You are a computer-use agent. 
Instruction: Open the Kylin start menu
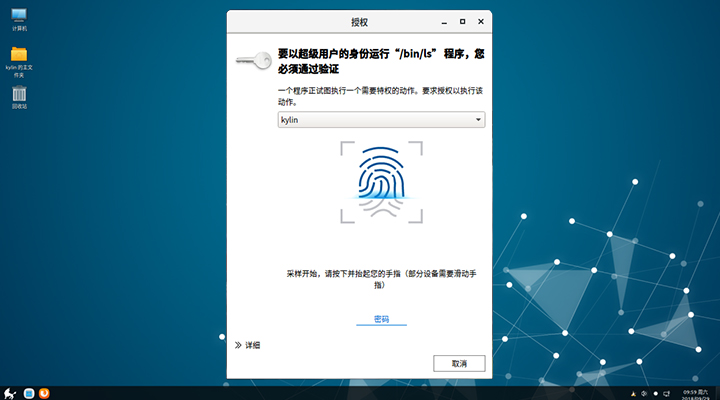(9, 392)
